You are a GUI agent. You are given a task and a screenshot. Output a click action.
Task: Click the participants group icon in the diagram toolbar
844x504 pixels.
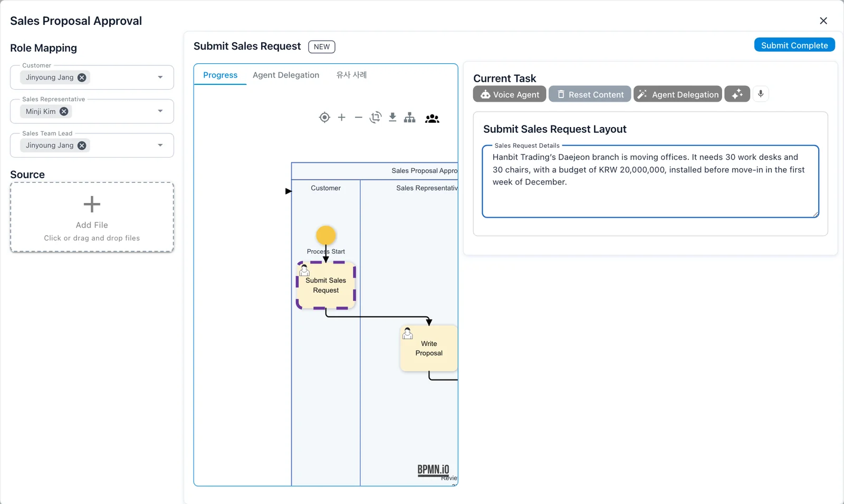point(432,119)
